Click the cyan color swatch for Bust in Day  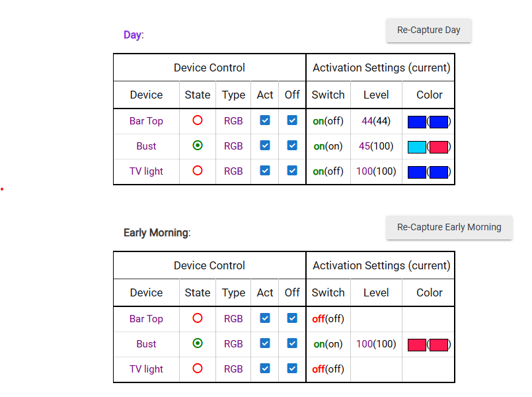pos(417,147)
